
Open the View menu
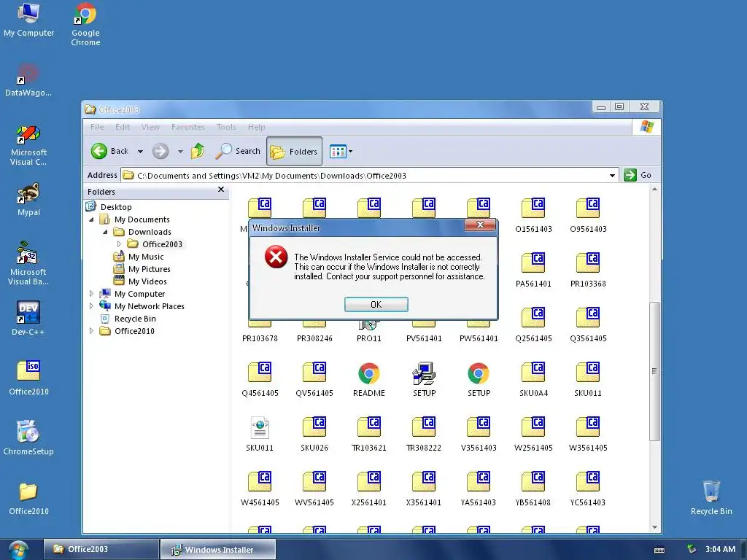pos(150,127)
